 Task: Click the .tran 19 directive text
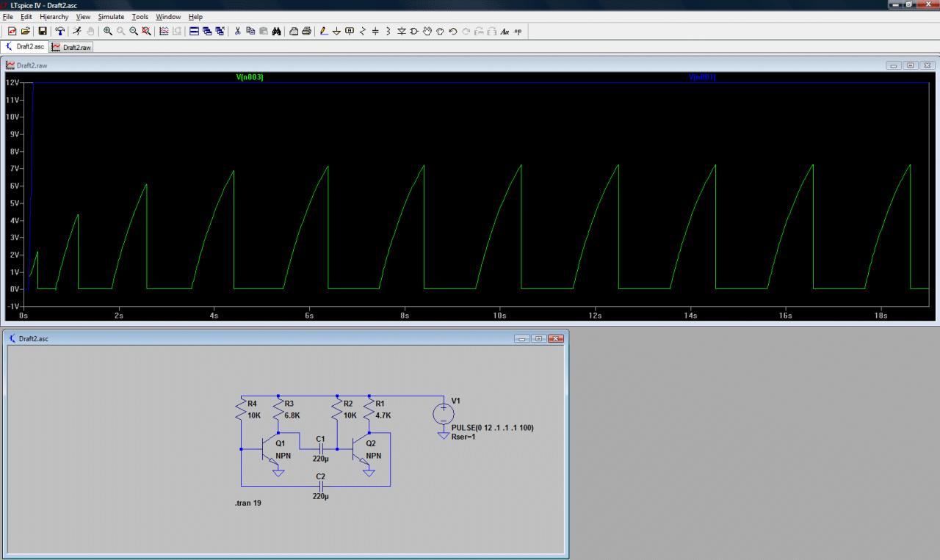247,503
